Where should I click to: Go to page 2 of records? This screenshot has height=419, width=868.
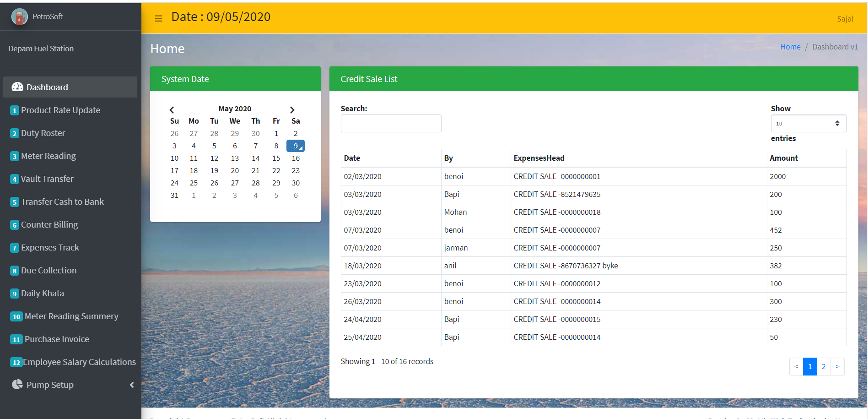823,366
